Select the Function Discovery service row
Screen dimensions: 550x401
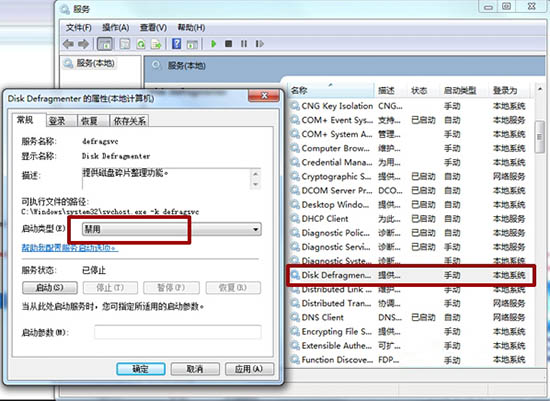coord(409,360)
